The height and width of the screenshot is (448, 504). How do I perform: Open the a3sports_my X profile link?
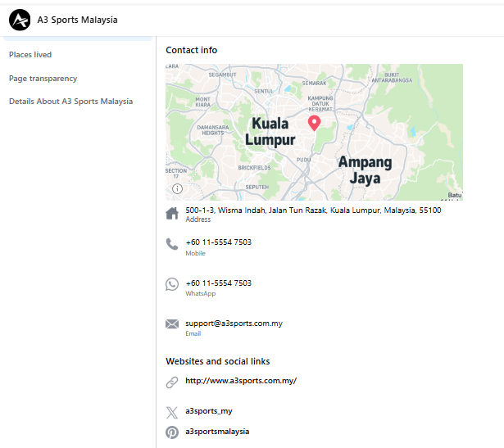208,411
